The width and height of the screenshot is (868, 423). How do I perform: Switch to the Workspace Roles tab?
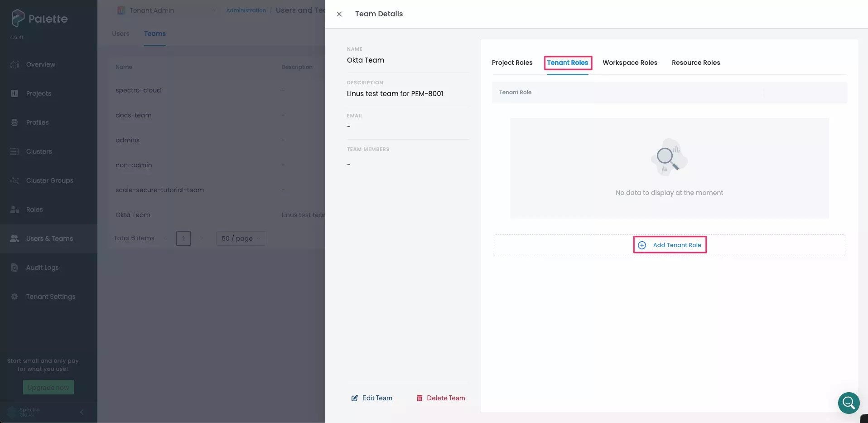(x=630, y=63)
